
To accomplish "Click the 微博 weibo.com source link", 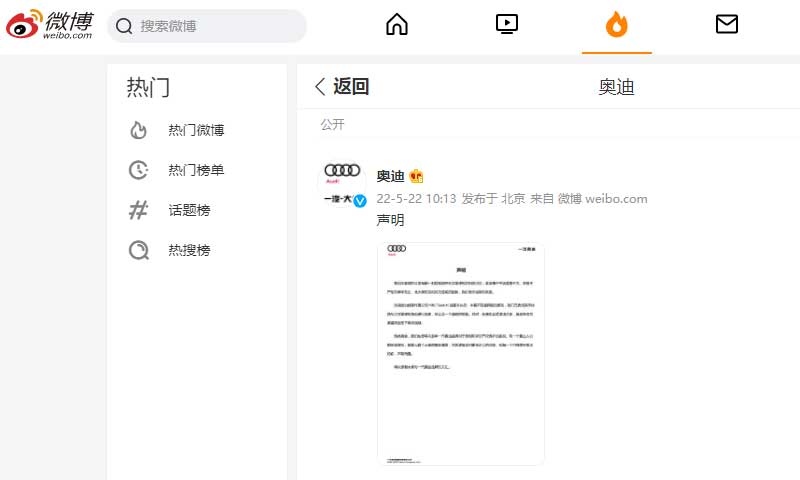I will click(602, 198).
